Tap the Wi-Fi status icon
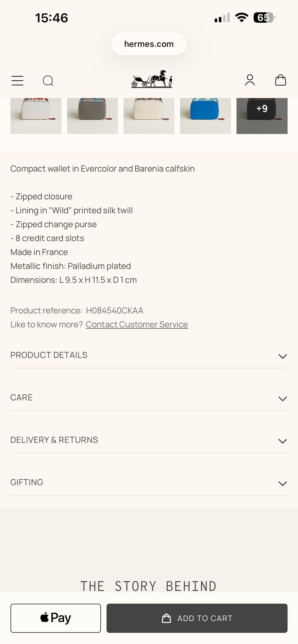Viewport: 298px width, 644px height. [x=242, y=18]
